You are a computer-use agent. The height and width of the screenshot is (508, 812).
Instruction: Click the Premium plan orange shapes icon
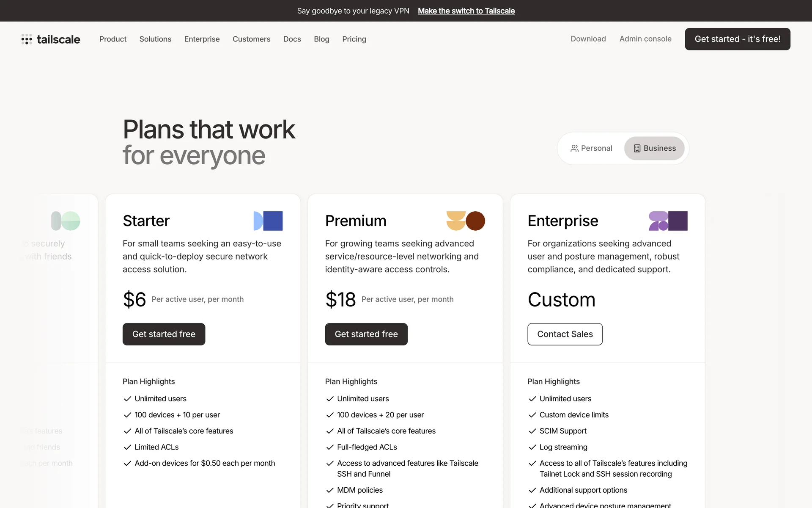pos(465,221)
